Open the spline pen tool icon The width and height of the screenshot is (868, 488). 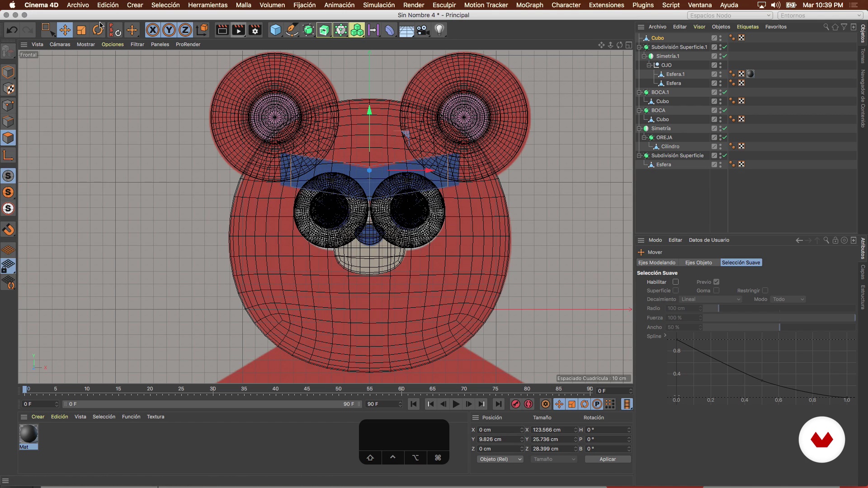(x=292, y=30)
